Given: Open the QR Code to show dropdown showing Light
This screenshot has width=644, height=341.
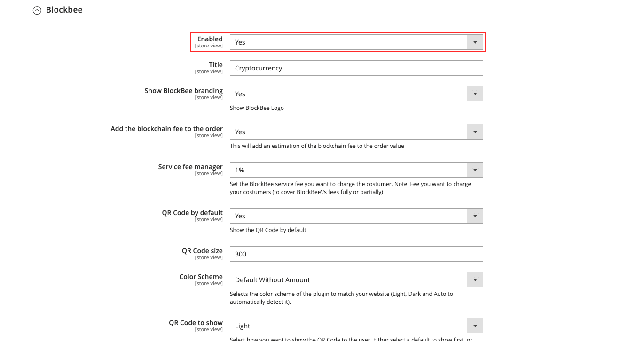Looking at the screenshot, I should click(348, 325).
